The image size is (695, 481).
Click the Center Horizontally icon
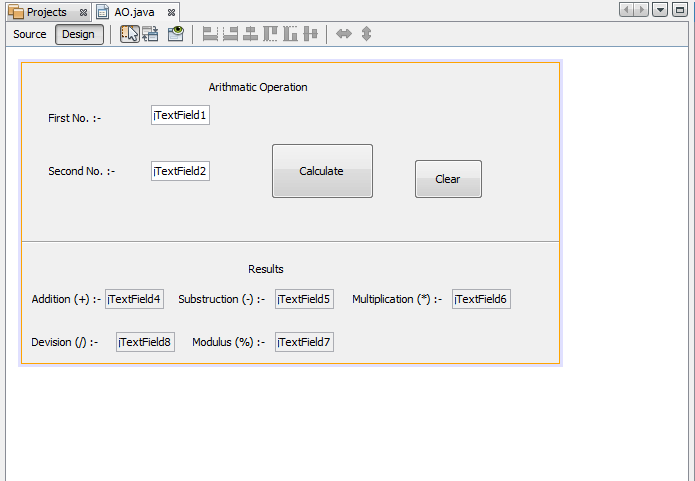[x=250, y=34]
